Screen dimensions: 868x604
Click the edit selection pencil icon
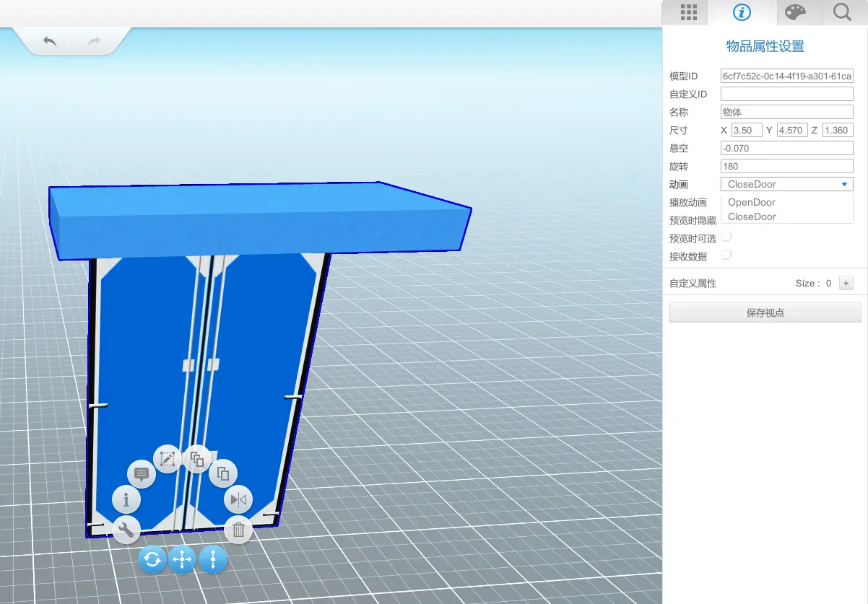point(168,459)
